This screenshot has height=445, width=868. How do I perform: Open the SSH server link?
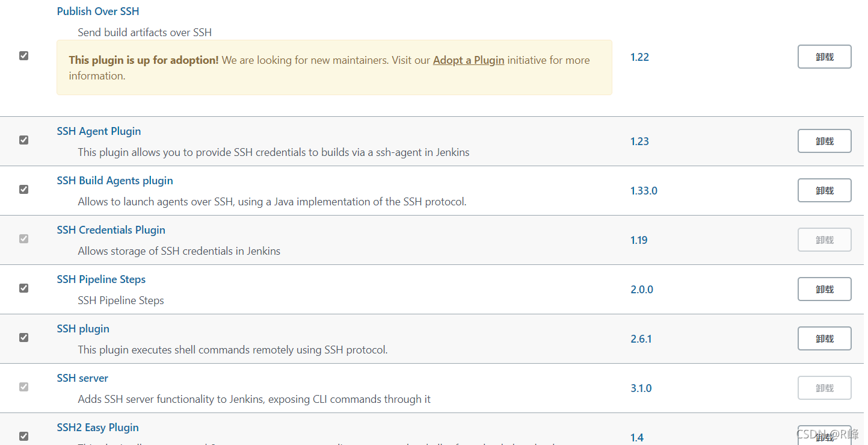click(82, 378)
